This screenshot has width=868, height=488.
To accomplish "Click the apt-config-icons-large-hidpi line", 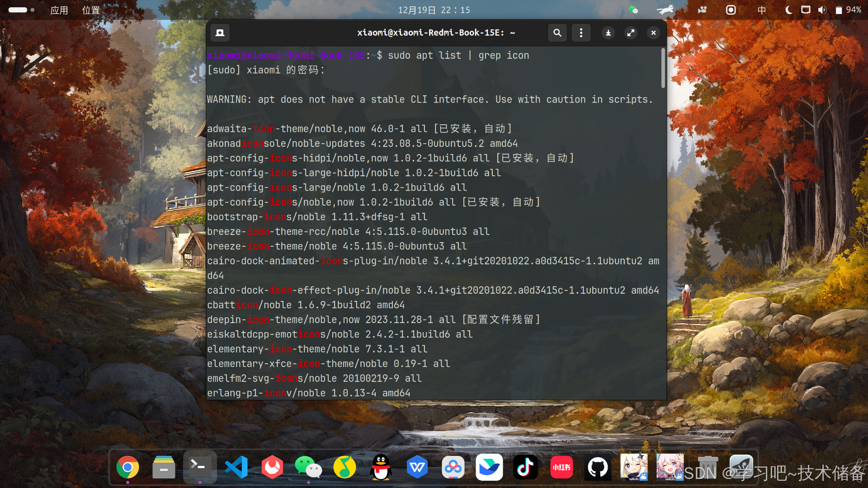I will [354, 173].
